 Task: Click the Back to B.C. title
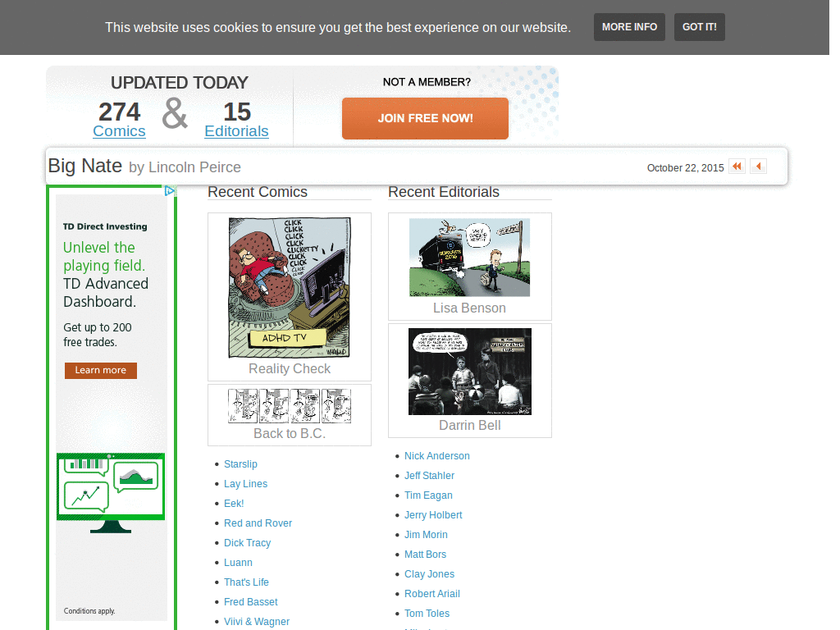pyautogui.click(x=290, y=433)
